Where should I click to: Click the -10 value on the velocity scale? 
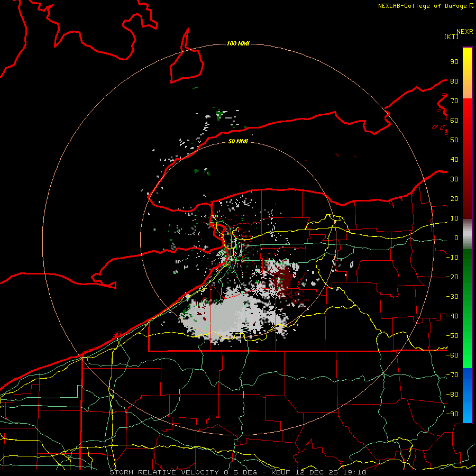[x=452, y=258]
